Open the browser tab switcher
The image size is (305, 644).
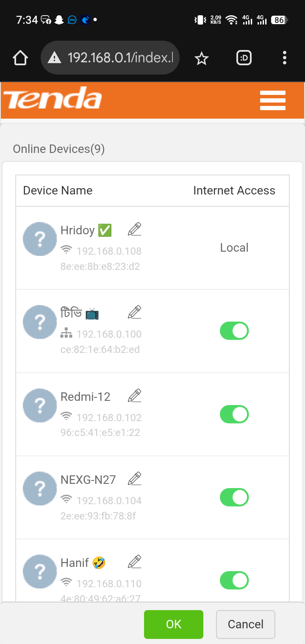[x=244, y=58]
